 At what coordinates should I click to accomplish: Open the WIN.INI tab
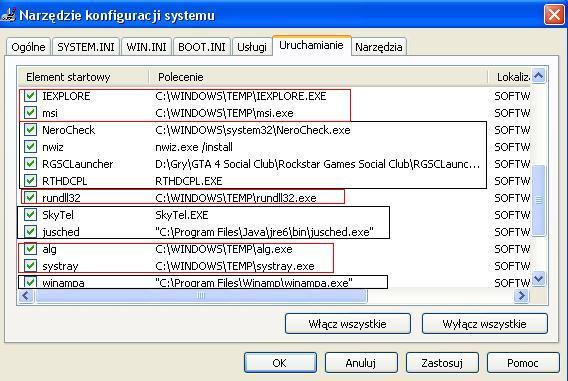(x=146, y=47)
